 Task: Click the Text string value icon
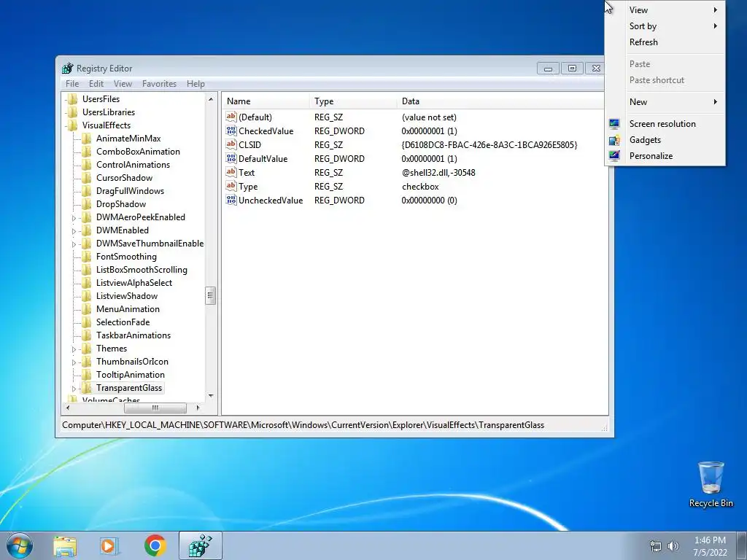click(x=231, y=172)
